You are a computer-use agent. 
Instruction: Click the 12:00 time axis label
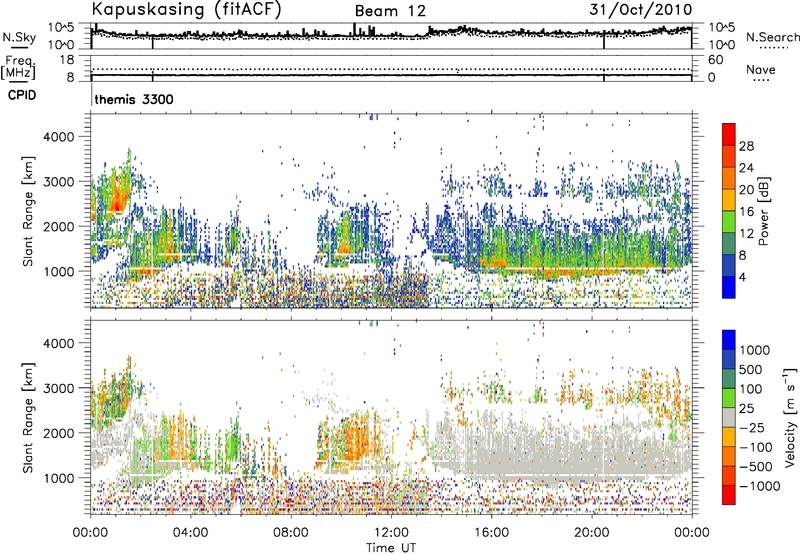click(391, 532)
